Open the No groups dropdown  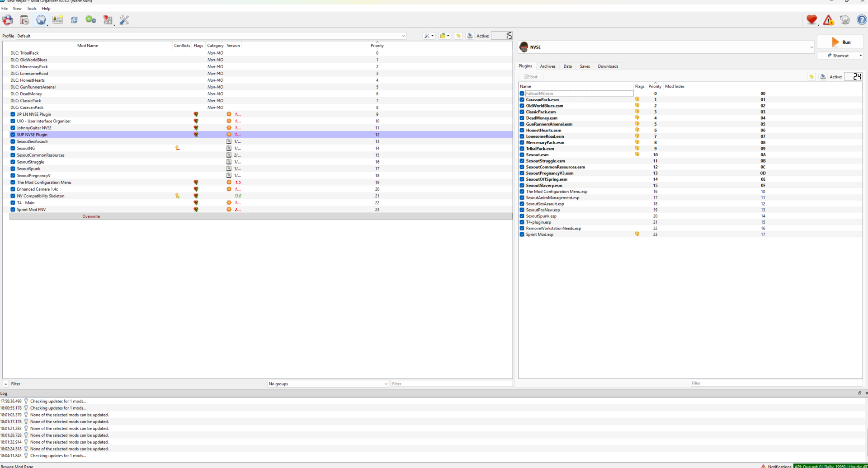pos(328,384)
